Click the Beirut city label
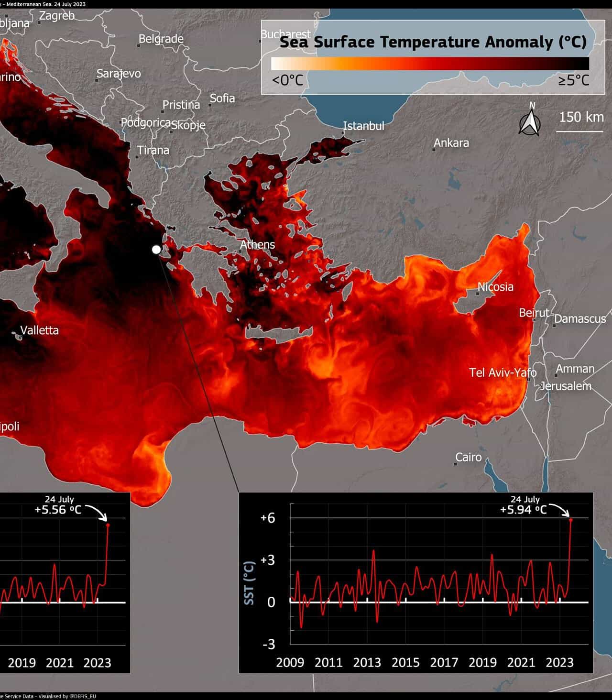This screenshot has height=700, width=612. coord(534,313)
